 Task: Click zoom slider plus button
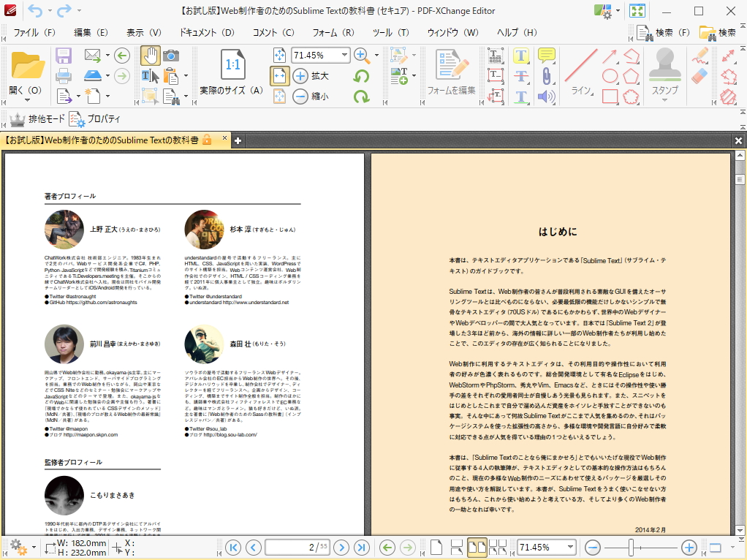689,547
